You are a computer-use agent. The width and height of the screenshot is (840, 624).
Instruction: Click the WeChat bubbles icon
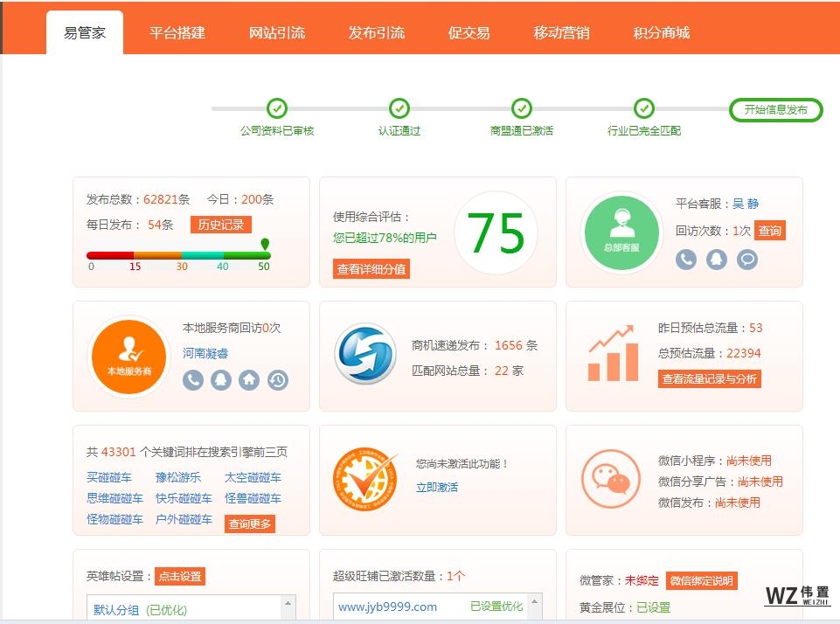click(x=611, y=479)
